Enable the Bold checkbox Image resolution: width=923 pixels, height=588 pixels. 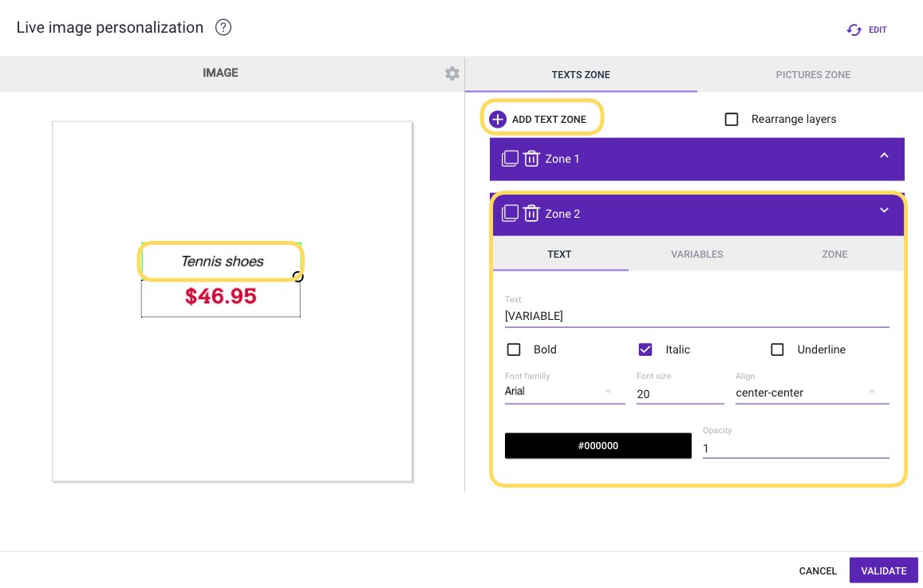coord(515,349)
